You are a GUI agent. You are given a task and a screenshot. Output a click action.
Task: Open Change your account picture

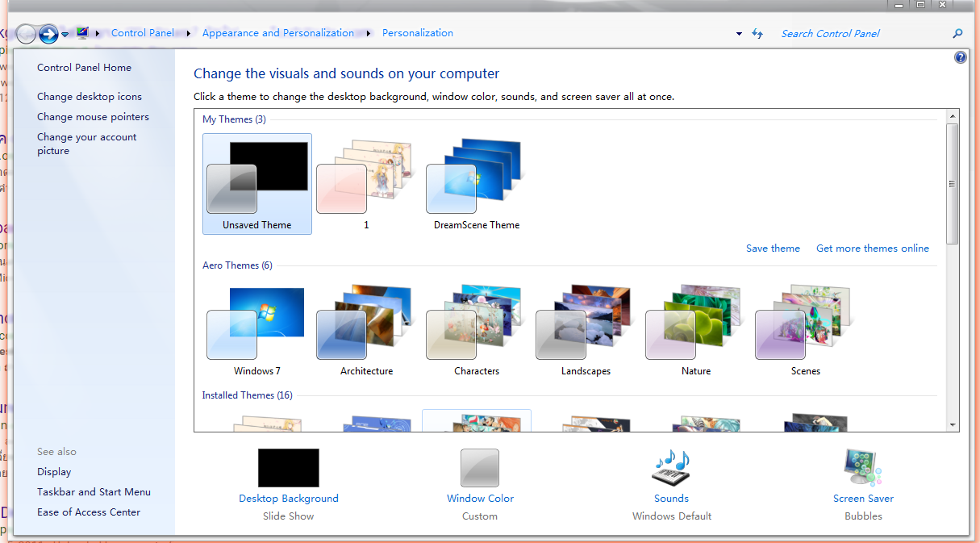pyautogui.click(x=87, y=144)
